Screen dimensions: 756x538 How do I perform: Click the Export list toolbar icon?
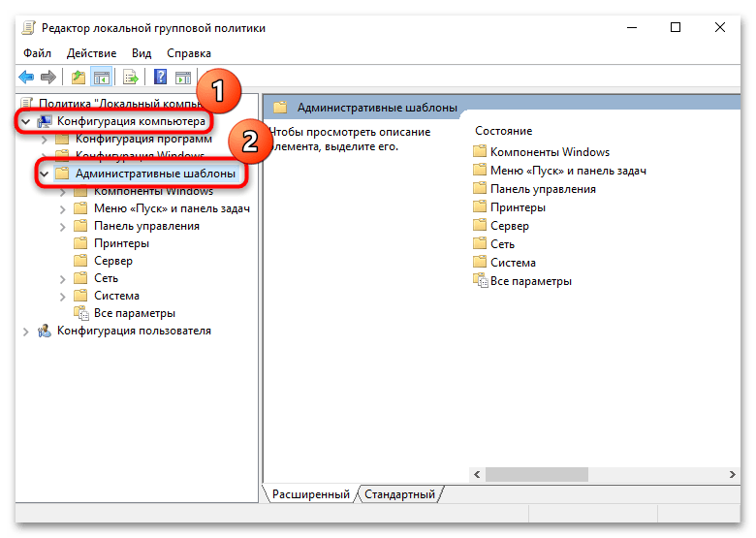[x=131, y=77]
